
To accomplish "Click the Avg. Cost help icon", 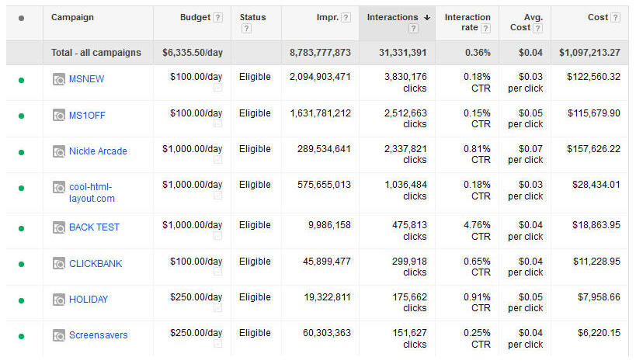I will [537, 29].
